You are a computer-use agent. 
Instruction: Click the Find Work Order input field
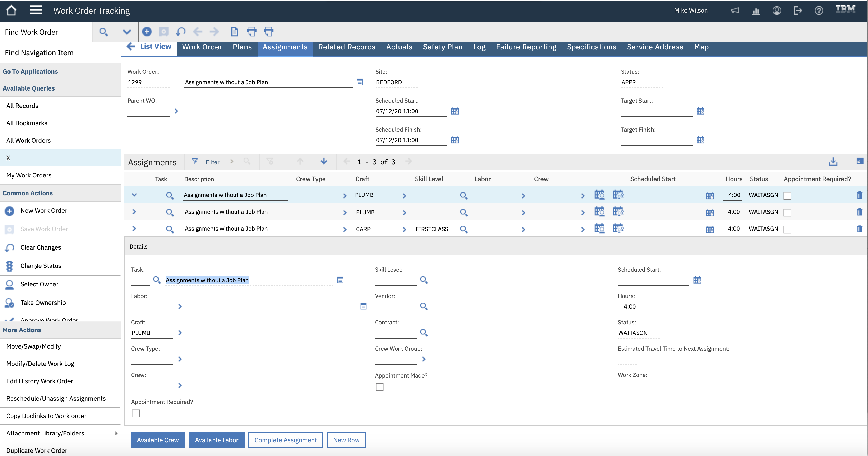[x=47, y=32]
